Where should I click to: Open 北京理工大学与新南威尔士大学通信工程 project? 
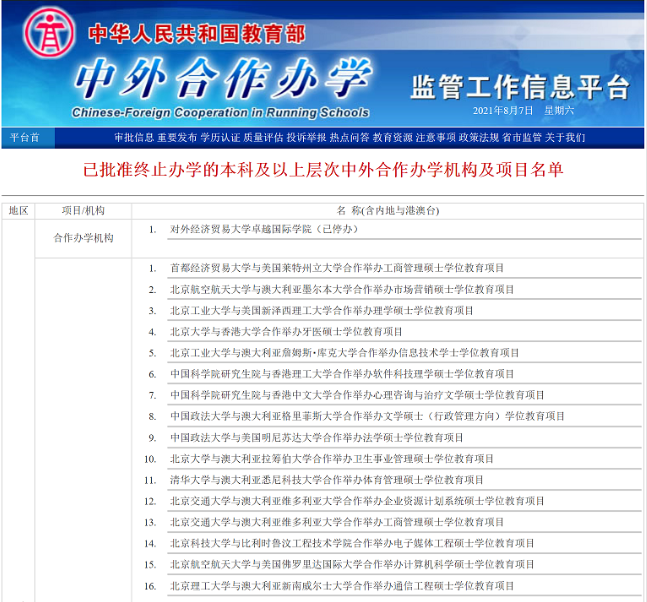[342, 586]
